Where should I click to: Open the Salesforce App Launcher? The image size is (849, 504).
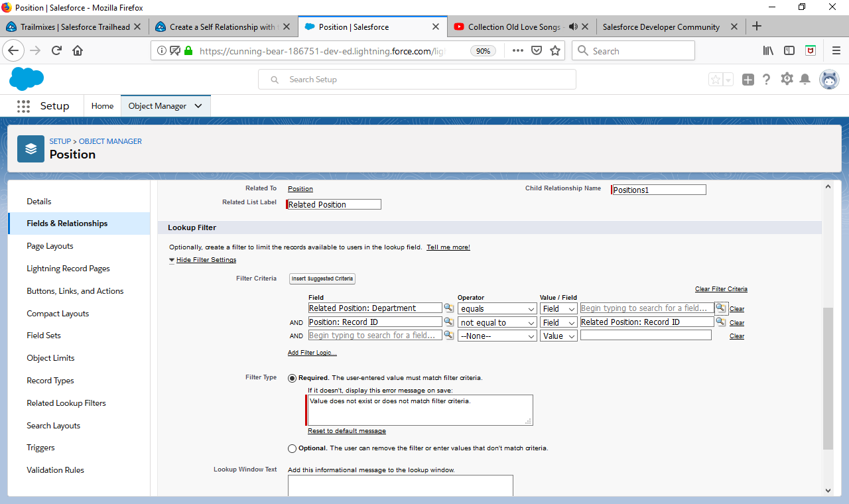click(x=24, y=106)
